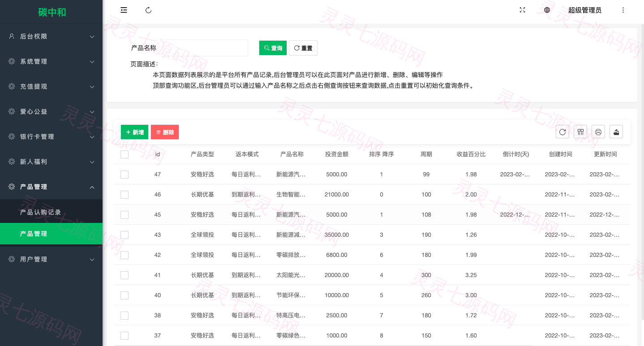The image size is (644, 346).
Task: Select the highlighted 产品管理 submenu item
Action: coord(51,234)
